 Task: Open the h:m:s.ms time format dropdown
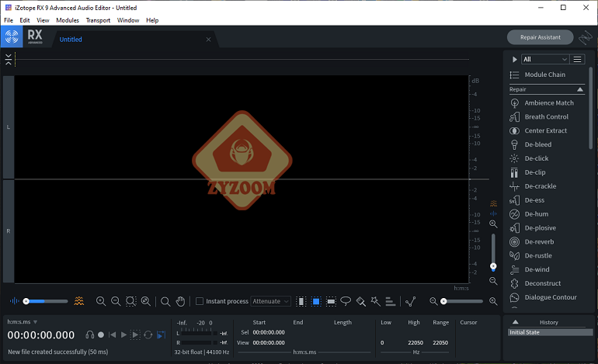pyautogui.click(x=22, y=322)
